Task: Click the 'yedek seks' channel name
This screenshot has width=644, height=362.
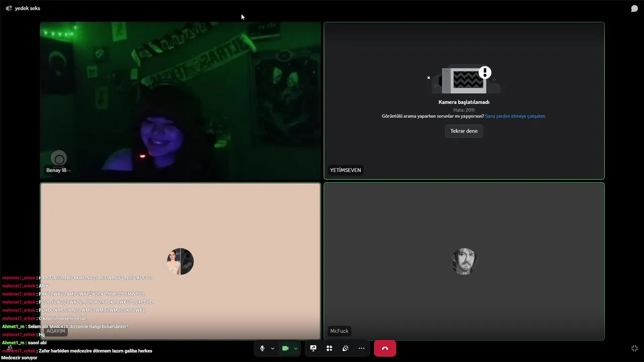Action: pyautogui.click(x=28, y=9)
